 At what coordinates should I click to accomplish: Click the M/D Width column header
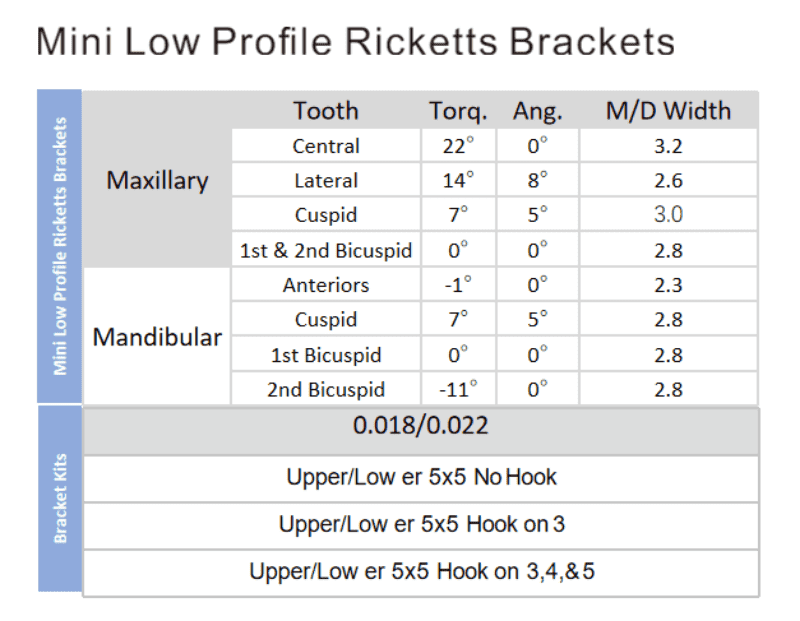pyautogui.click(x=668, y=111)
